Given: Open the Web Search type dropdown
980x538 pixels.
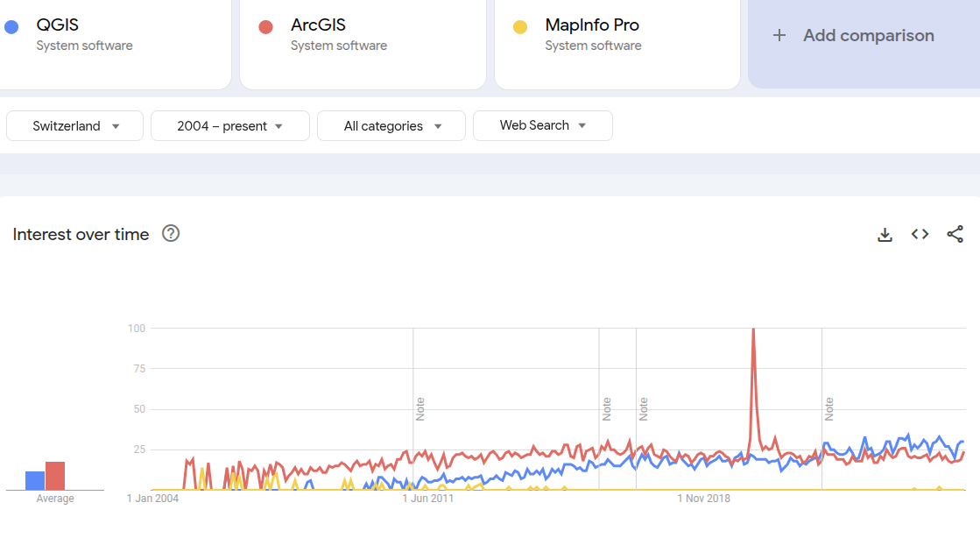Looking at the screenshot, I should coord(542,125).
